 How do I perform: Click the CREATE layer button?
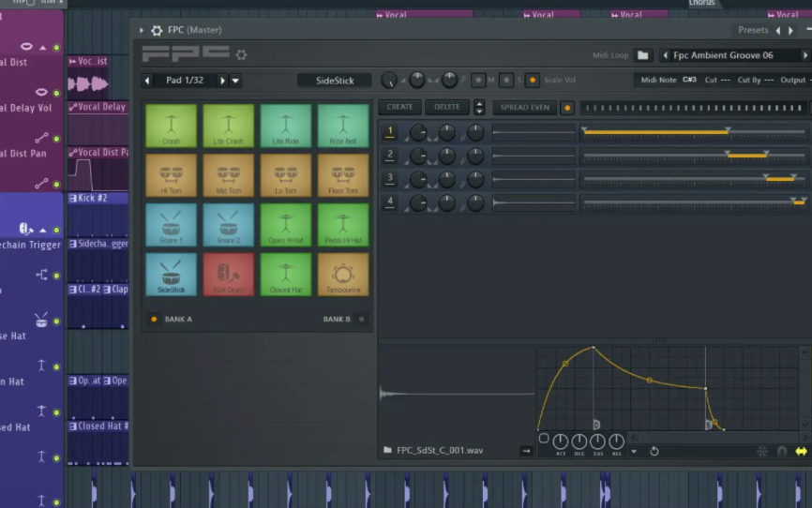399,107
